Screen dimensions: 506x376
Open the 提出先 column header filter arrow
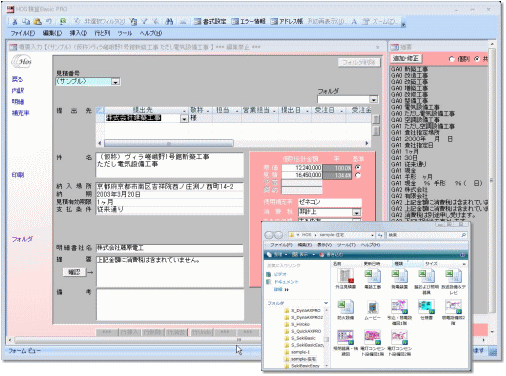pos(184,110)
